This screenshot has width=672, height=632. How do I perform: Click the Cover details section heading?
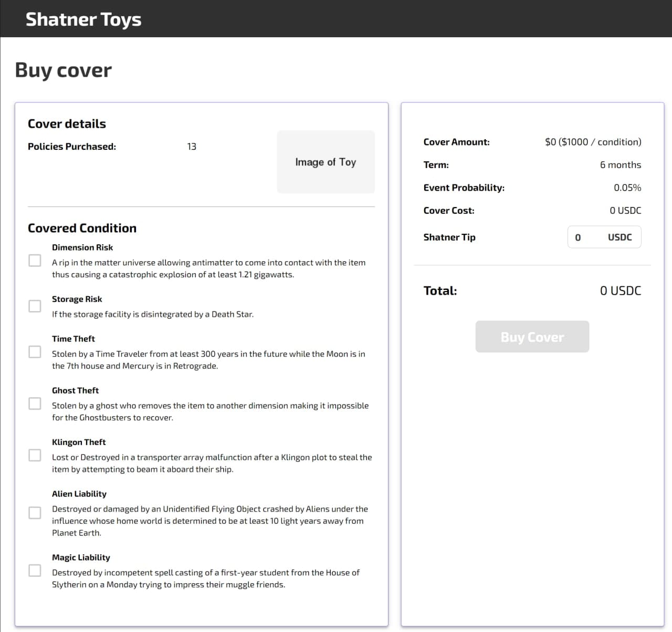(x=67, y=123)
